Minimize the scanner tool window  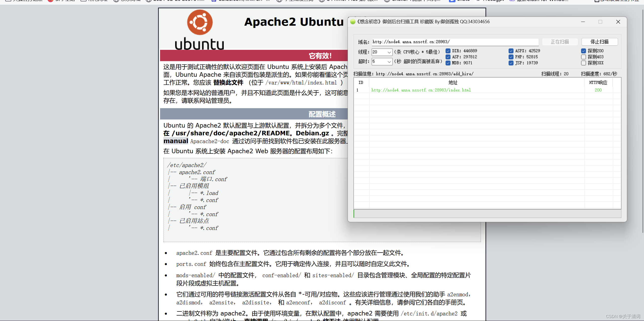(583, 22)
